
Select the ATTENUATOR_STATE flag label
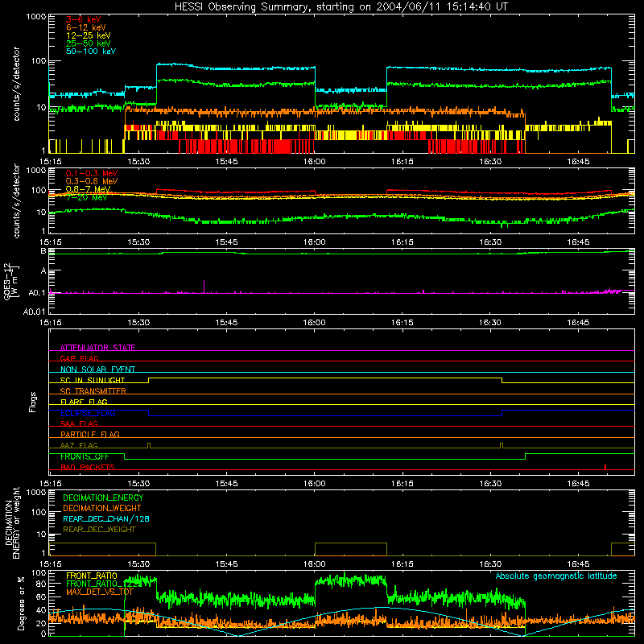click(x=97, y=348)
